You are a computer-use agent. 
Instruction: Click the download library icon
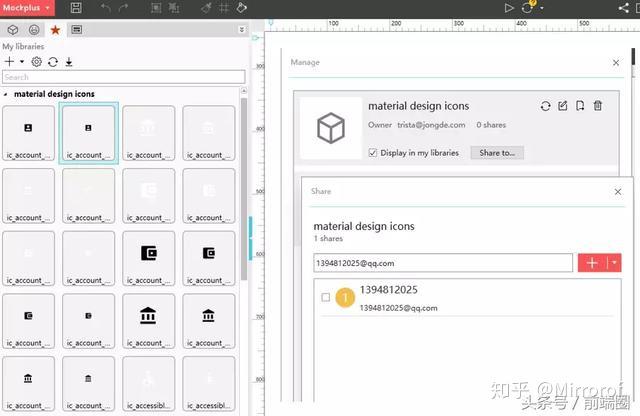pyautogui.click(x=69, y=62)
